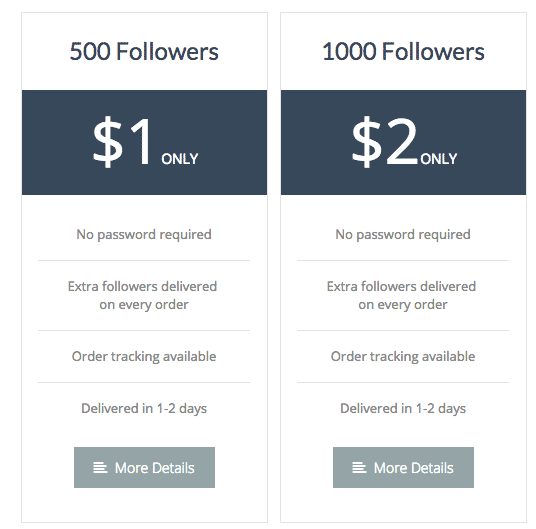Click the ONLY label beside $2
Image resolution: width=536 pixels, height=529 pixels.
click(439, 159)
